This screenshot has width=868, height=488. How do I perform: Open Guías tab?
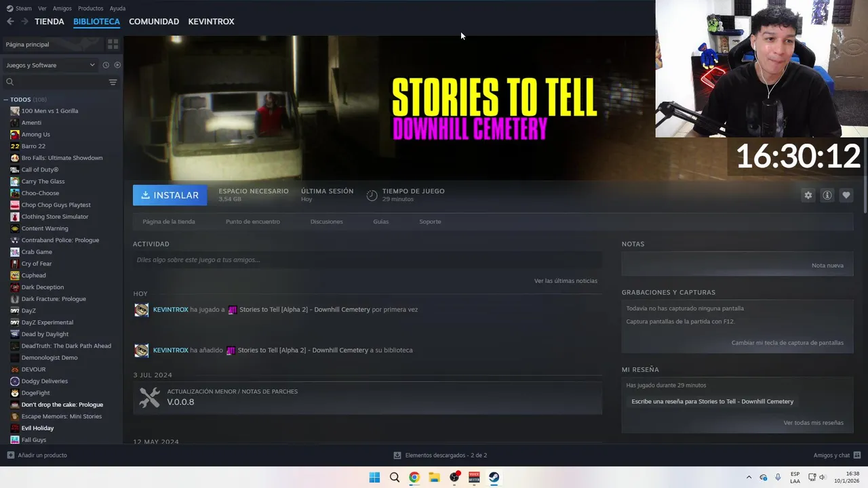pos(380,222)
